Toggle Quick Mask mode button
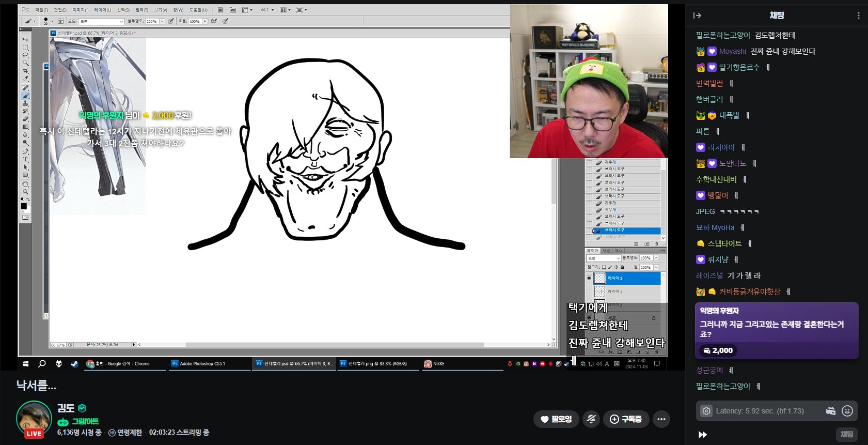The image size is (868, 445). point(25,218)
